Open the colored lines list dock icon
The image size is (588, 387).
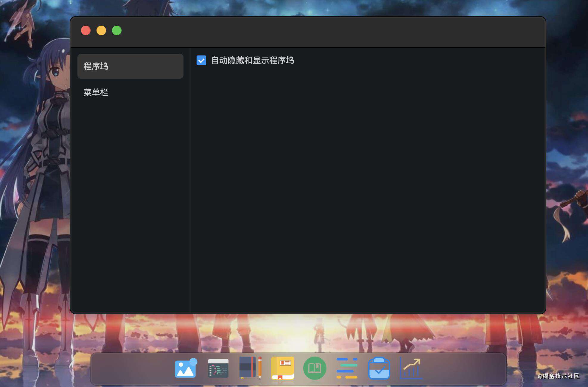point(347,368)
